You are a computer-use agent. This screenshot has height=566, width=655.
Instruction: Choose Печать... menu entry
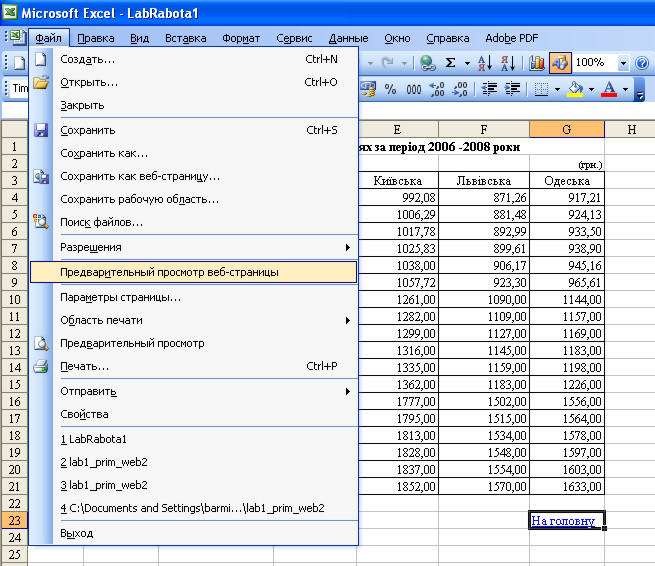[x=194, y=366]
